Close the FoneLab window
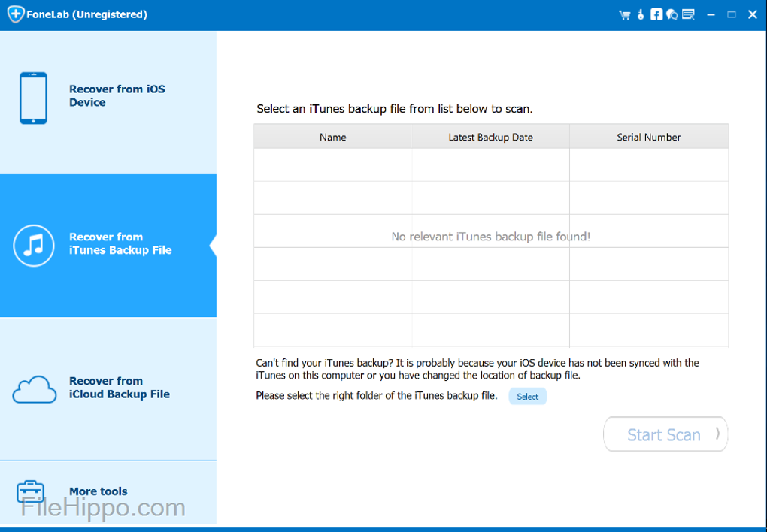The image size is (767, 532). pyautogui.click(x=753, y=15)
